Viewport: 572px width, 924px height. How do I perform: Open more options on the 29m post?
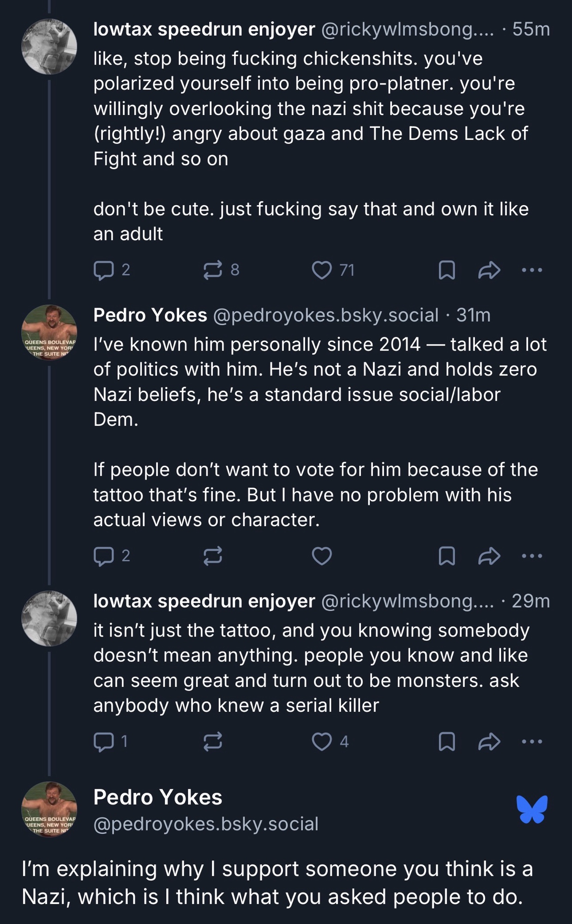(532, 742)
